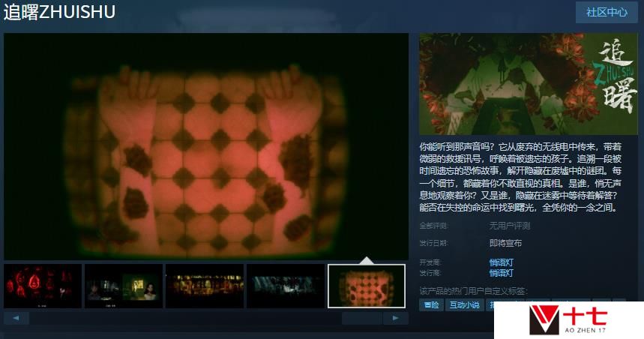Viewport: 644px width, 339px height.
Task: Select the dark blue-green screenshot thumbnail
Action: [x=286, y=286]
